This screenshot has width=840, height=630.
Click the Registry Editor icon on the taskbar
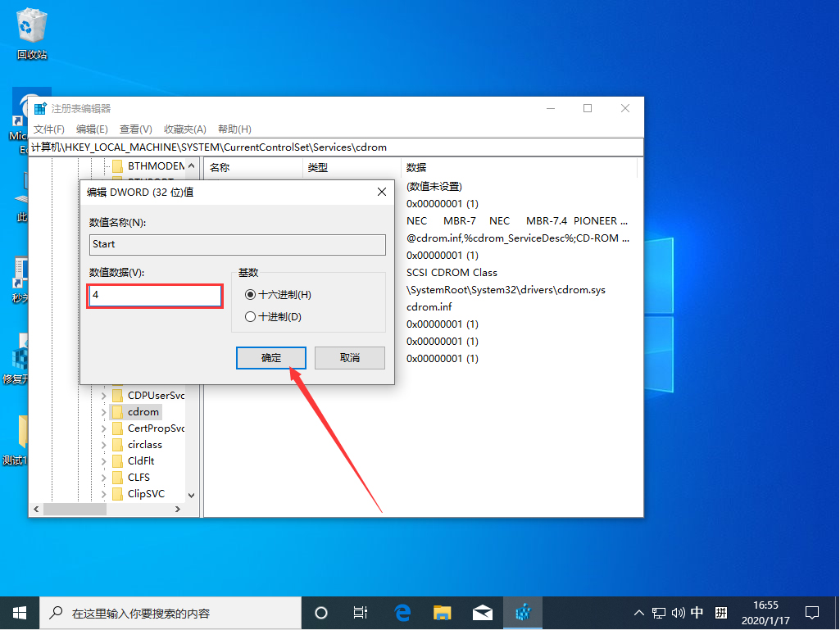[x=522, y=612]
